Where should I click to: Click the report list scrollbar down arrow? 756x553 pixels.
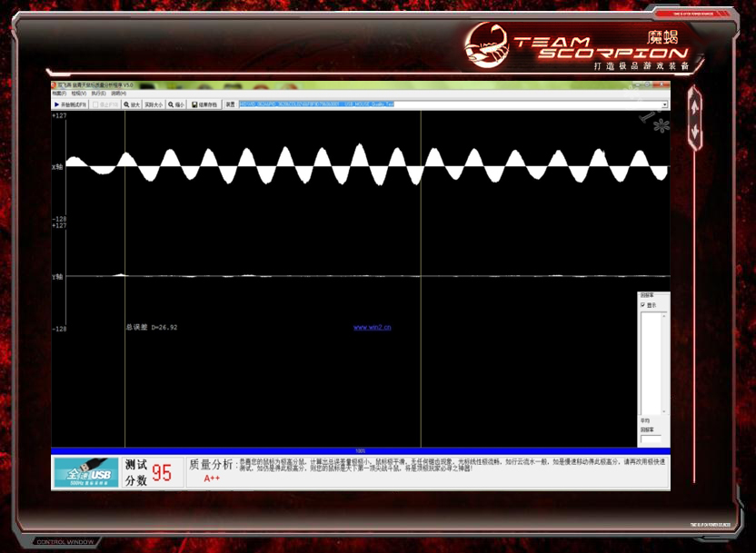[x=664, y=411]
